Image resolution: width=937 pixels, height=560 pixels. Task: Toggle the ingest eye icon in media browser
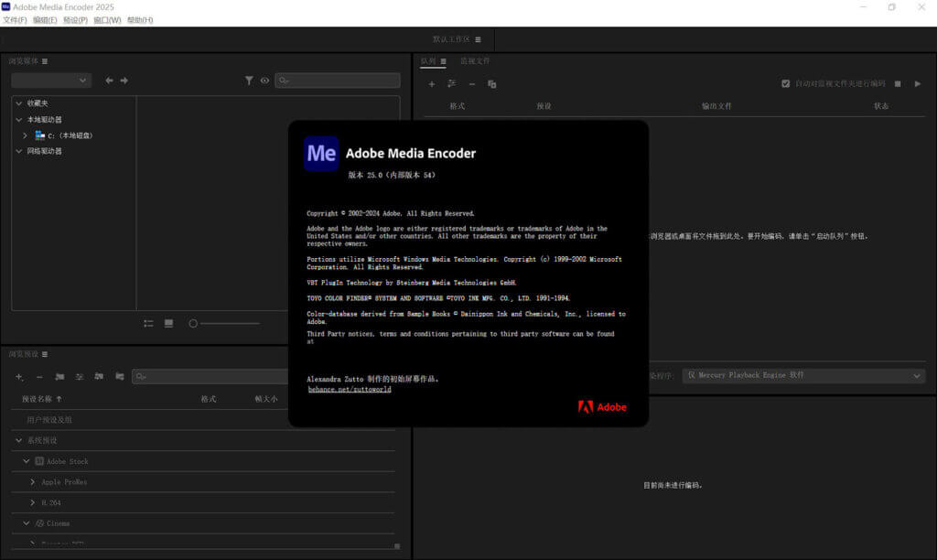[265, 81]
